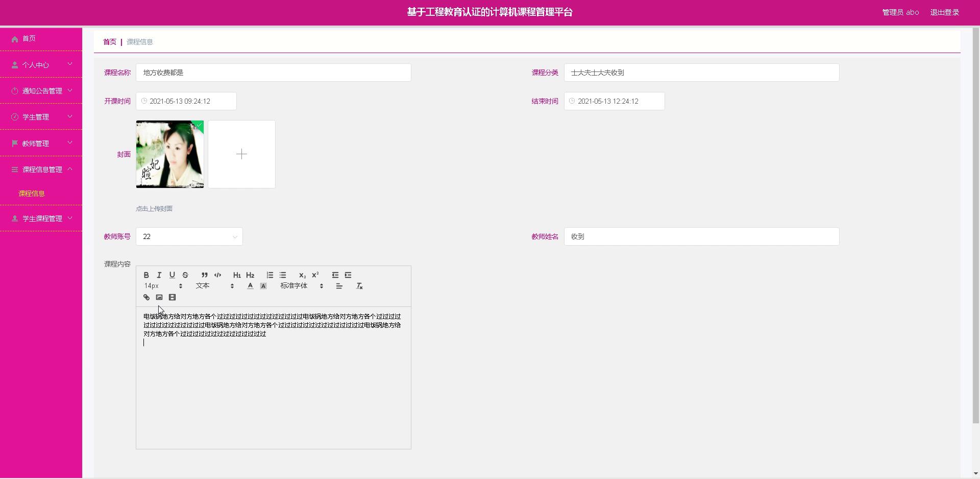The height and width of the screenshot is (479, 980).
Task: Insert an image into course content
Action: tap(159, 297)
